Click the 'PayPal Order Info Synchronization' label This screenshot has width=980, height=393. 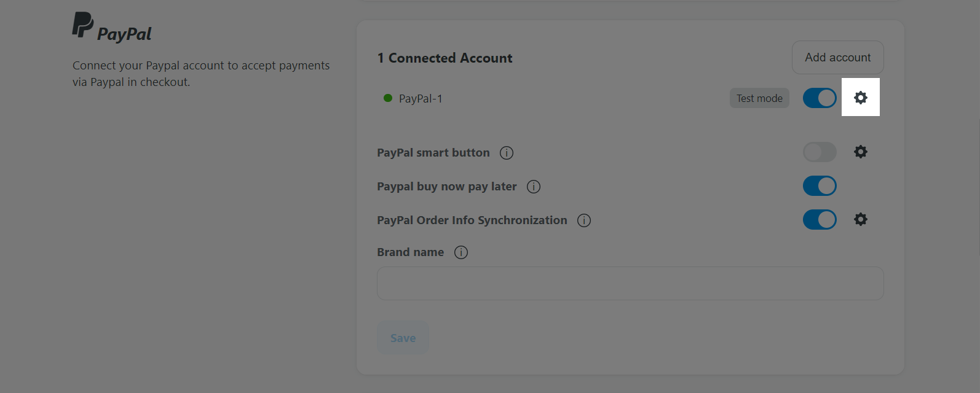[472, 220]
